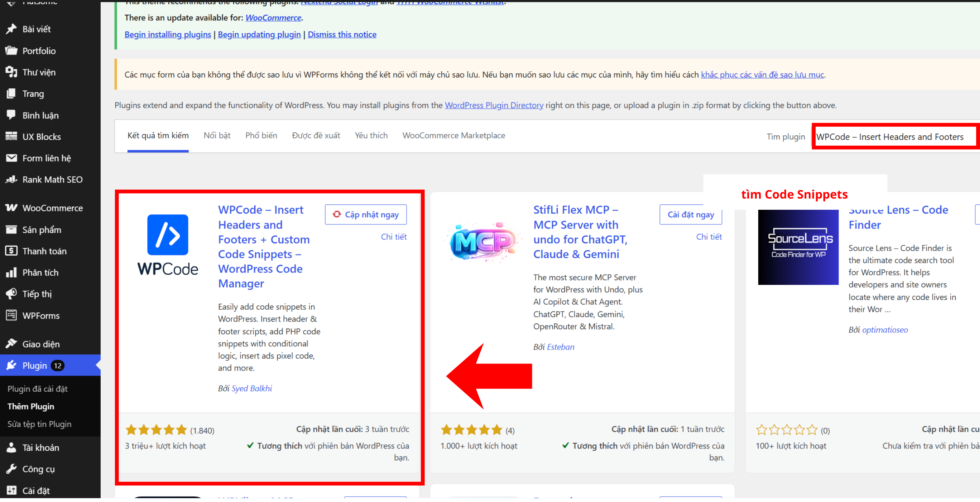
Task: Click the Cập nhật ngay button for WPCode
Action: point(366,215)
